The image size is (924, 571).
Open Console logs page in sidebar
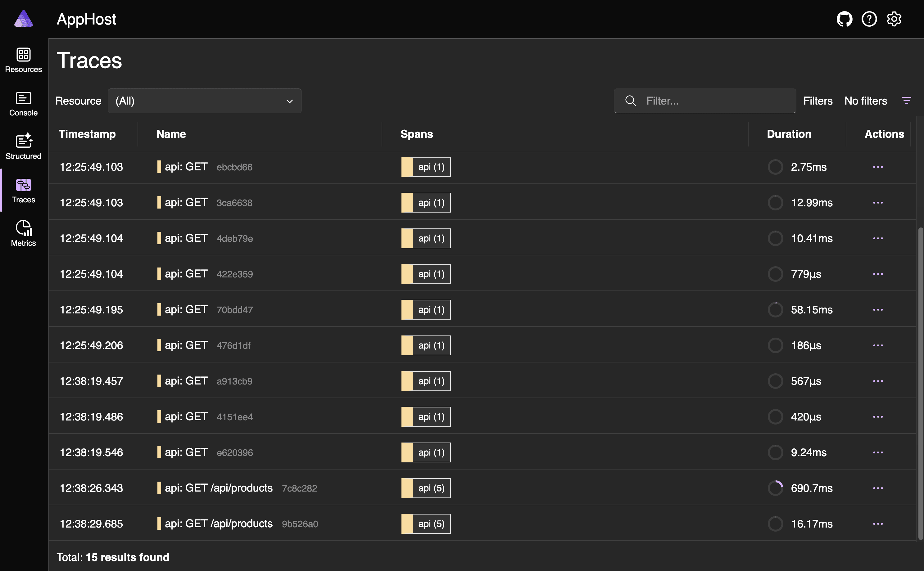(23, 103)
